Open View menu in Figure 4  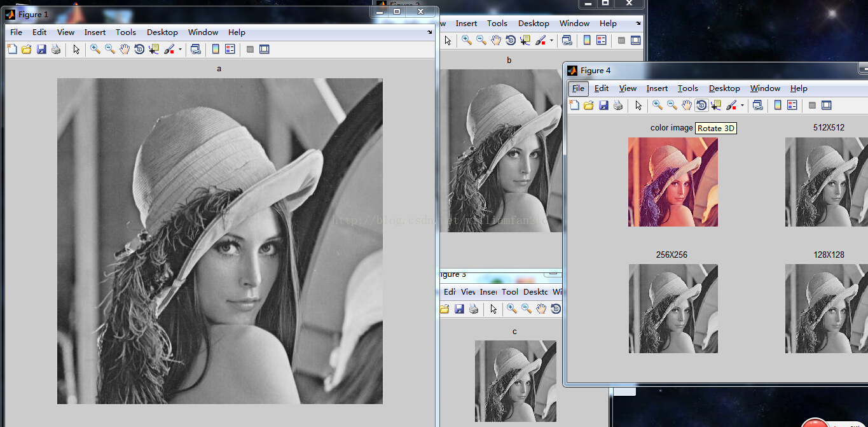pyautogui.click(x=628, y=88)
